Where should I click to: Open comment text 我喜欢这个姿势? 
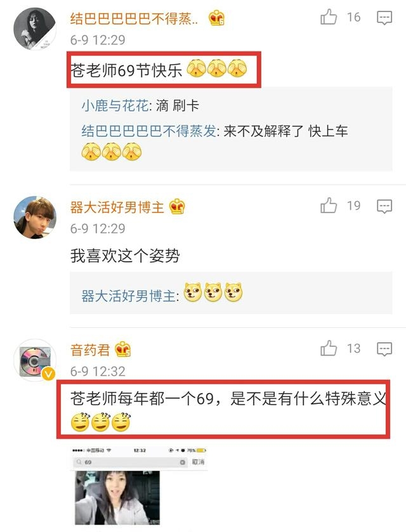pos(125,256)
